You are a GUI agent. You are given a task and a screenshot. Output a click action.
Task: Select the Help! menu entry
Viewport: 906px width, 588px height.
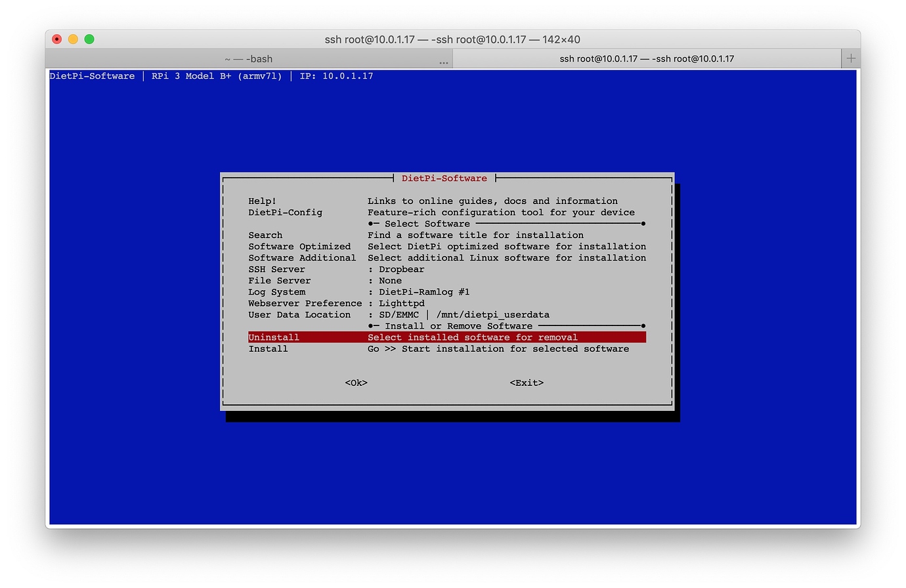[446, 201]
